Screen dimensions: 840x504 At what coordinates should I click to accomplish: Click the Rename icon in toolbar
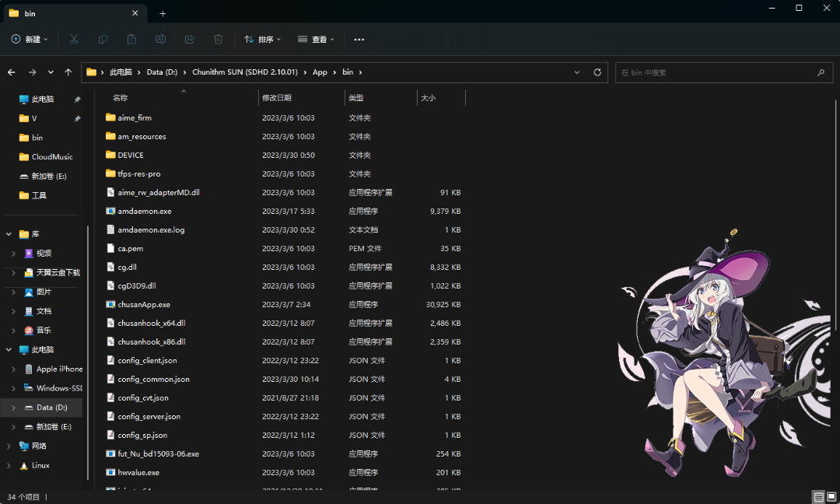(160, 39)
